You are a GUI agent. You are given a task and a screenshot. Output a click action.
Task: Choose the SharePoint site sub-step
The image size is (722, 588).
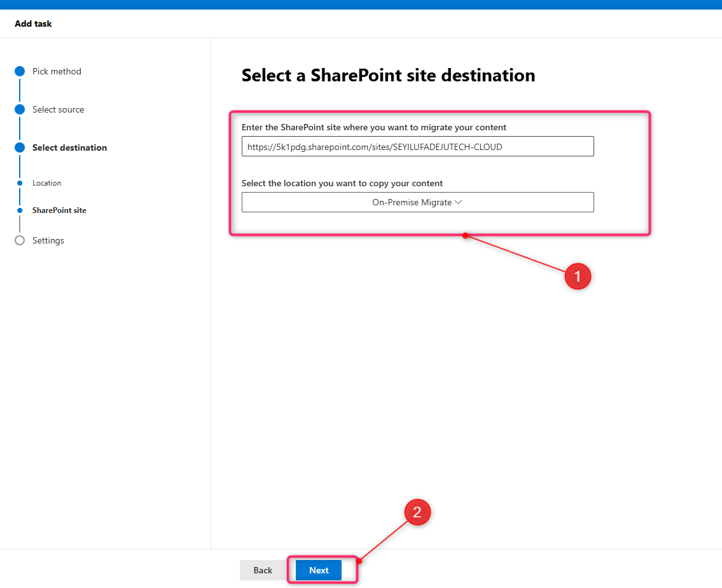coord(59,210)
